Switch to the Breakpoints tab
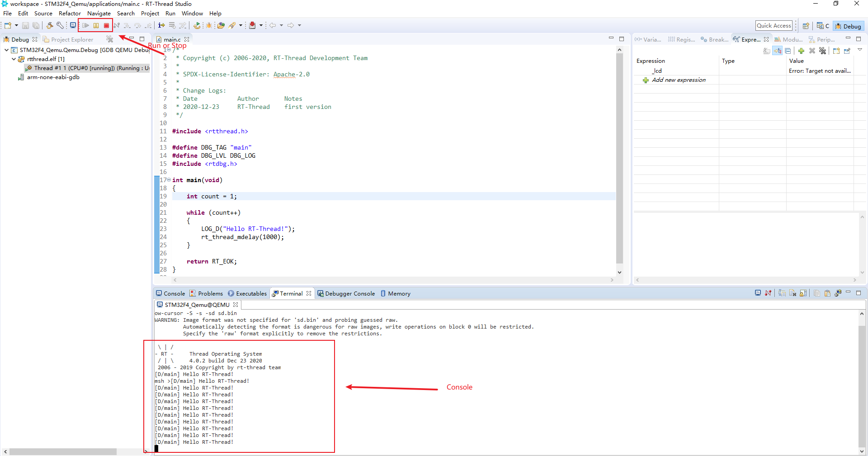 pos(714,40)
